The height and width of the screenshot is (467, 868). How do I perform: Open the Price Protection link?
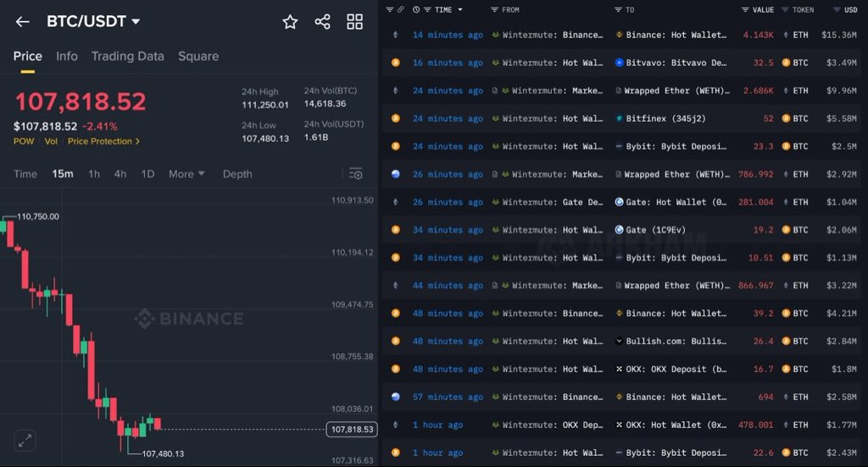[103, 142]
